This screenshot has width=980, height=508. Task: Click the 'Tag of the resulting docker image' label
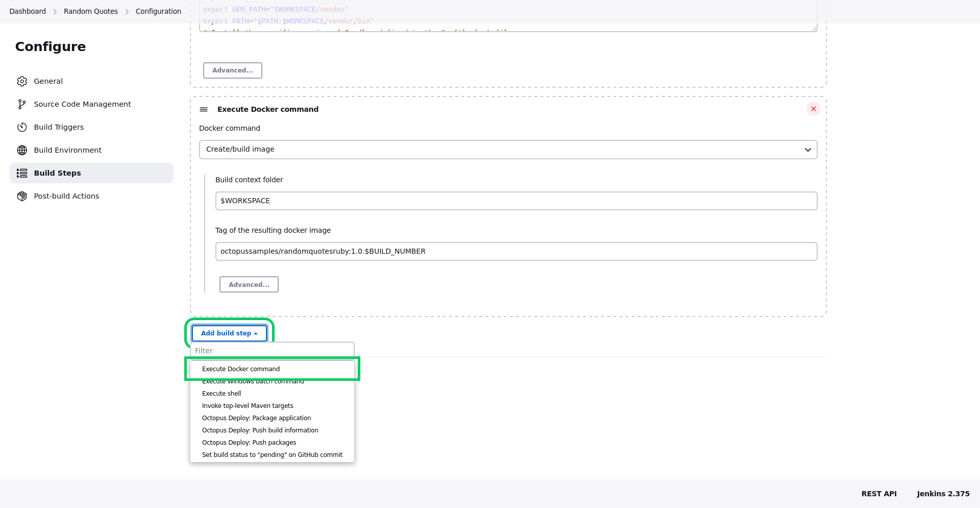pyautogui.click(x=273, y=230)
